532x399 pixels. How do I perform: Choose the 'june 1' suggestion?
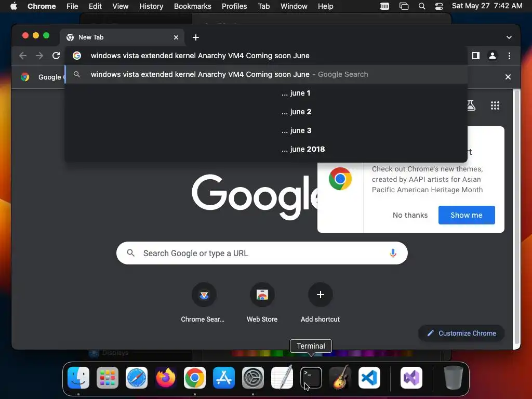point(266,93)
